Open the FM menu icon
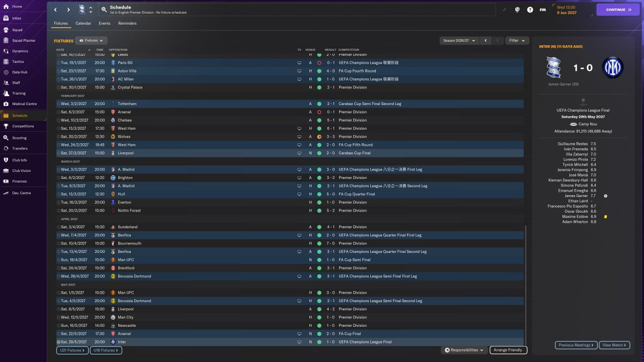644x362 pixels. point(543,10)
